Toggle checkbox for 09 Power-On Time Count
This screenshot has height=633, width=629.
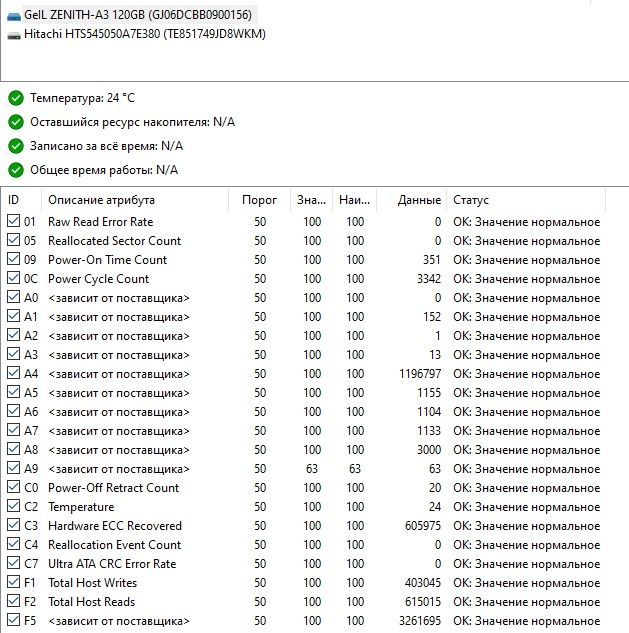pos(13,259)
